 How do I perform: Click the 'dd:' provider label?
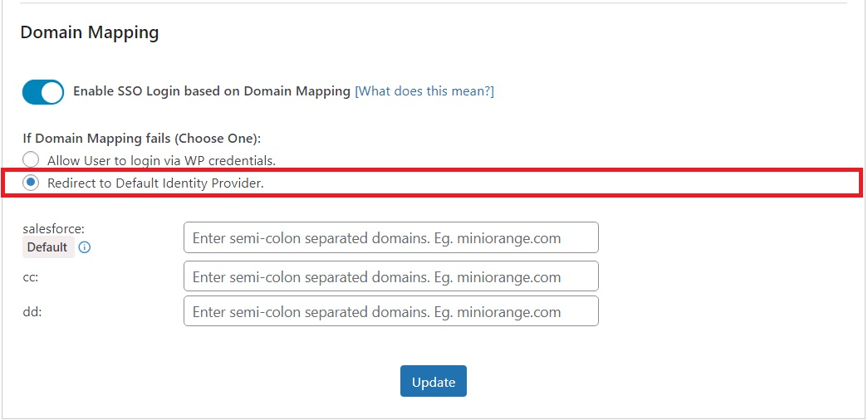31,312
